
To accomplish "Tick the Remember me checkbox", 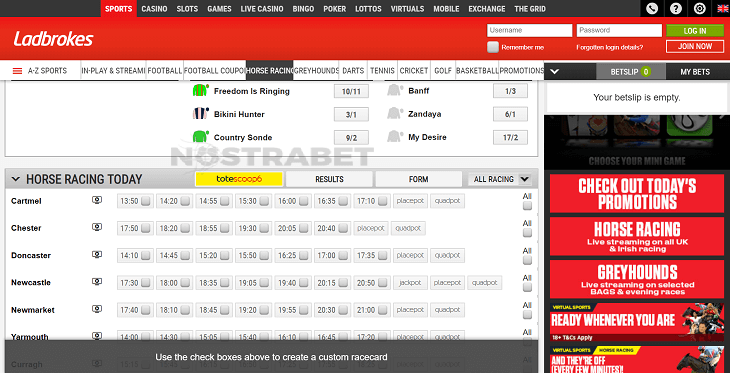I will point(493,47).
